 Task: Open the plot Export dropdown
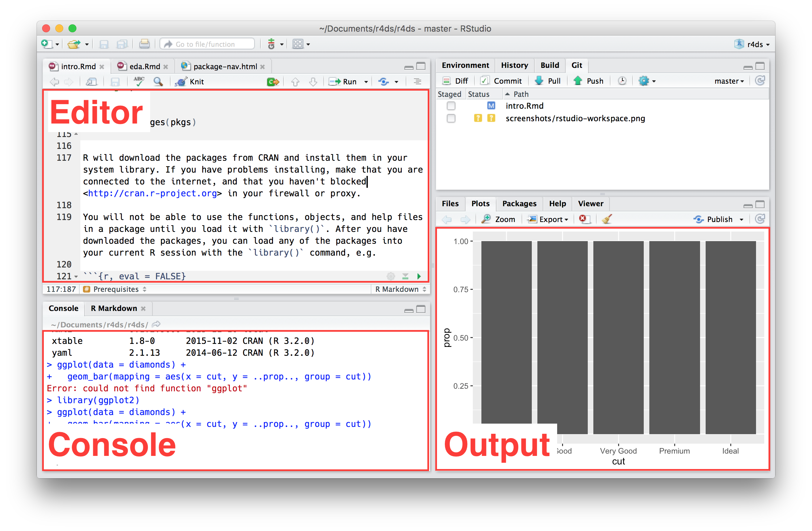[x=548, y=219]
